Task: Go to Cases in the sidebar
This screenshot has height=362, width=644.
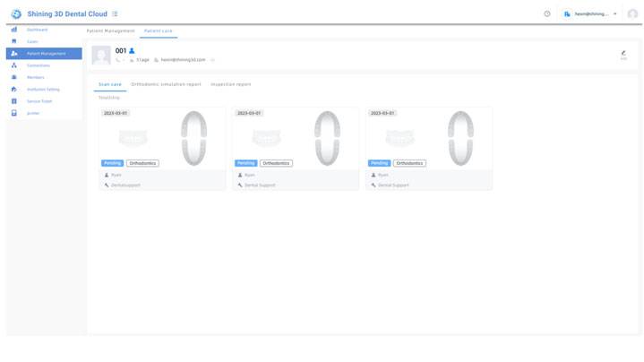Action: coord(44,41)
